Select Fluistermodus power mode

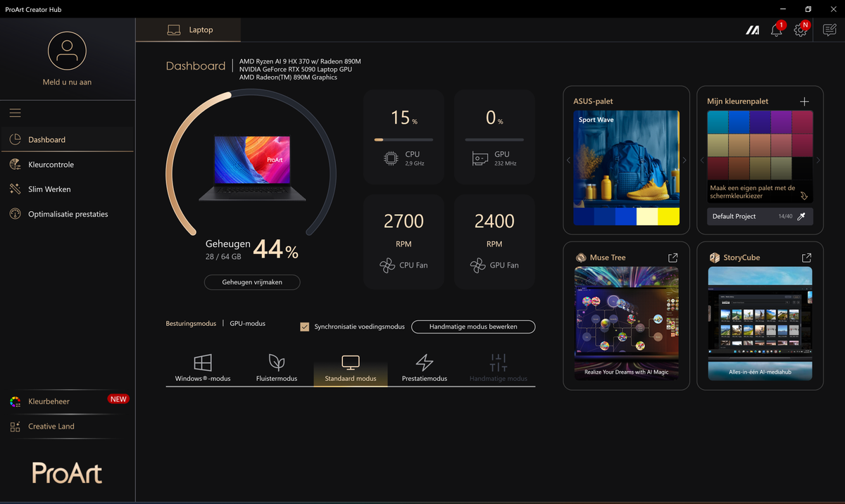point(277,369)
